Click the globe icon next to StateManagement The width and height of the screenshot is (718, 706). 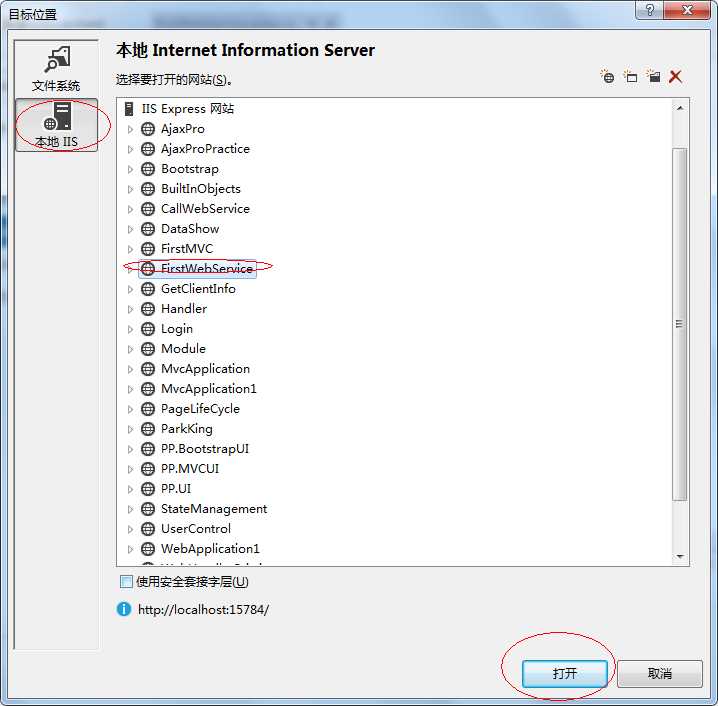pos(148,509)
